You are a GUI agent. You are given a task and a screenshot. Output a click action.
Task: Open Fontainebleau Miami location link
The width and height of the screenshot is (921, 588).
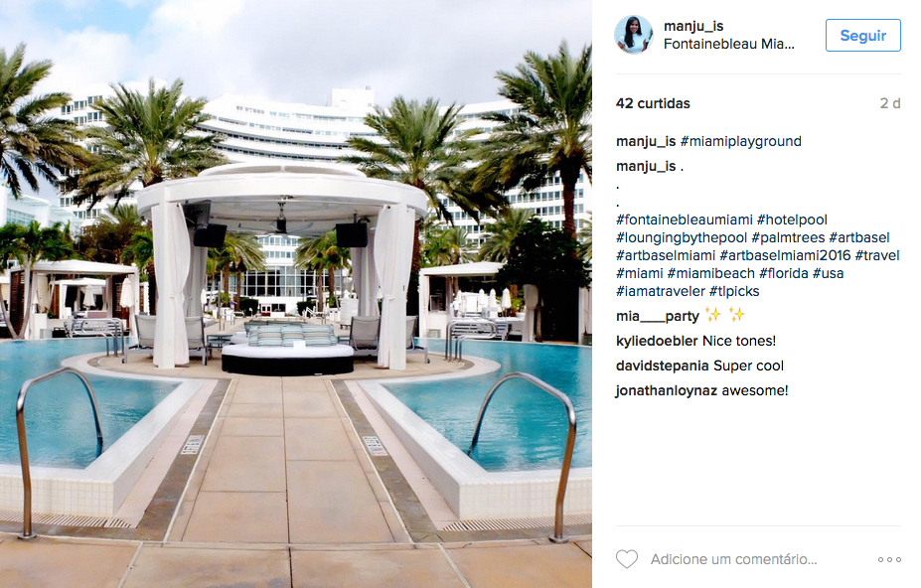click(729, 44)
